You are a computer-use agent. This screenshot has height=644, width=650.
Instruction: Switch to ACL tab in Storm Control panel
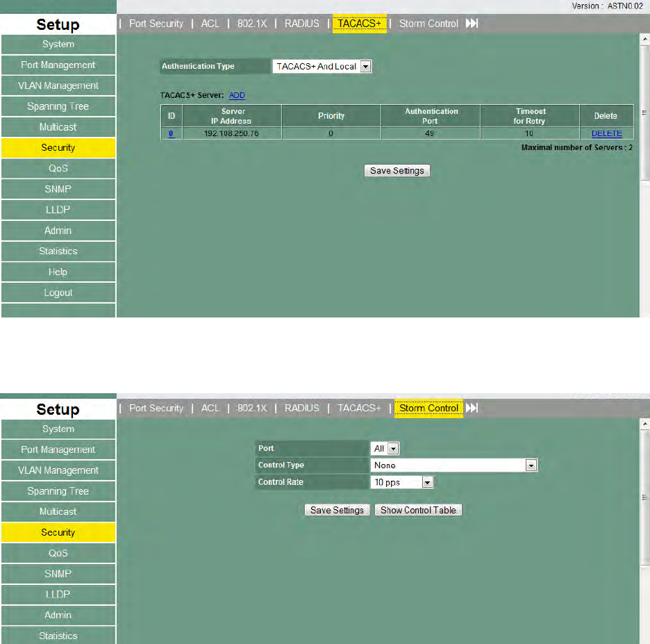coord(210,408)
